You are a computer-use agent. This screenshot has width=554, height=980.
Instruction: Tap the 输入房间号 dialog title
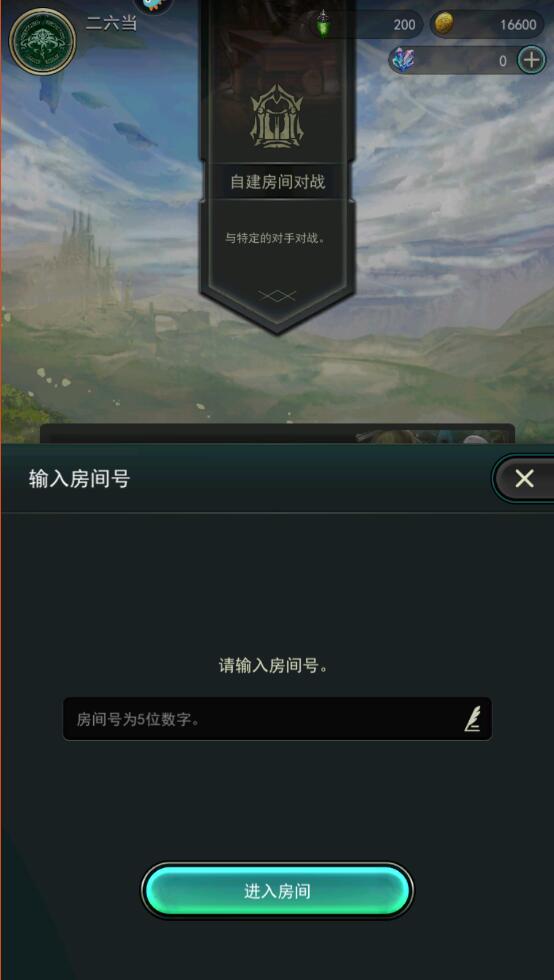(x=79, y=479)
